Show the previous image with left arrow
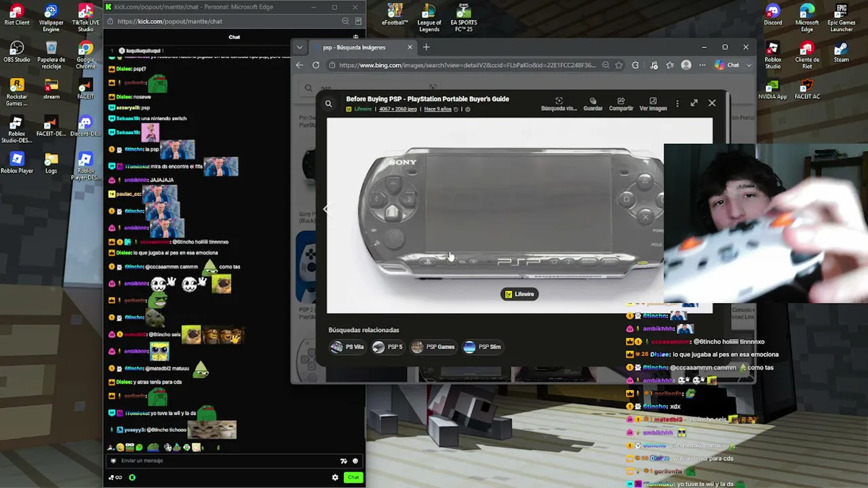This screenshot has height=488, width=868. coord(325,210)
